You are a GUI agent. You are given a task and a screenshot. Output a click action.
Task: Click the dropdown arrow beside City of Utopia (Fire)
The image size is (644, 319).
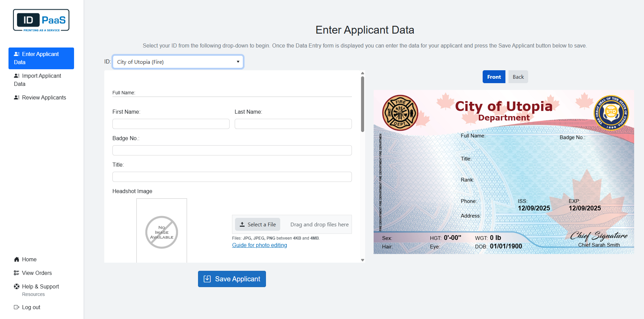[237, 62]
